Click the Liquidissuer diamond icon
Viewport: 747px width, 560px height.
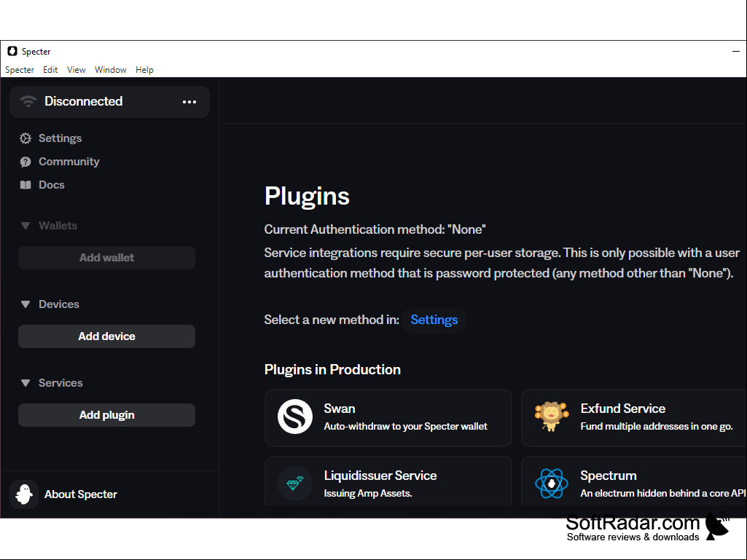(x=295, y=484)
